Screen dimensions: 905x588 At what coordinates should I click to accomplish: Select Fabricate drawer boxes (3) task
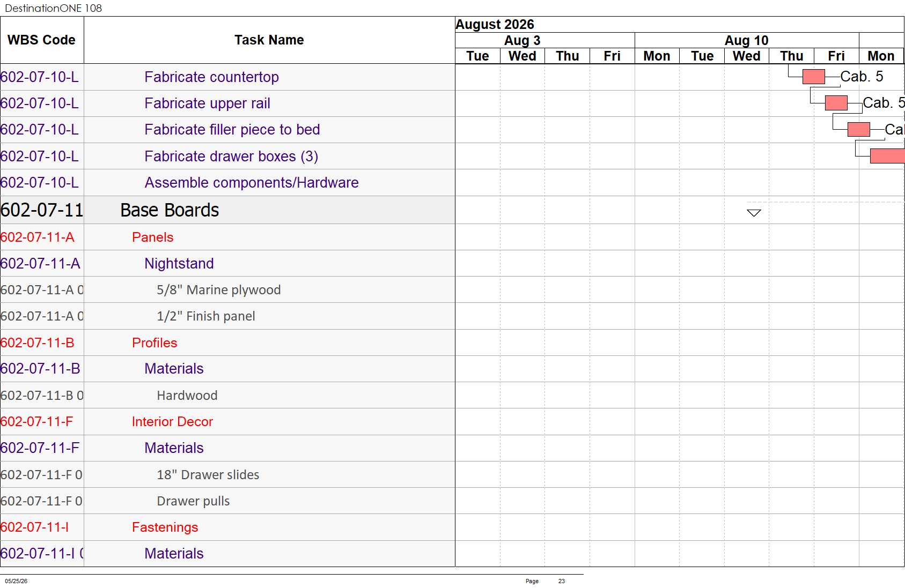tap(231, 157)
